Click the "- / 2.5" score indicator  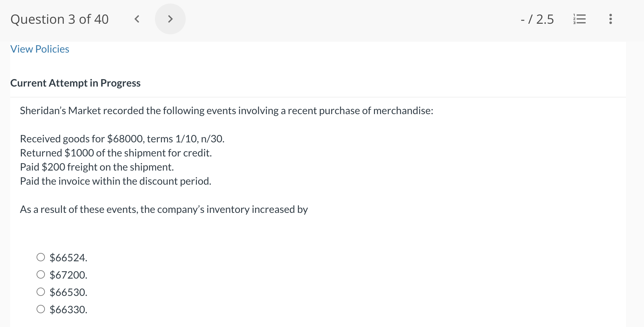(537, 19)
